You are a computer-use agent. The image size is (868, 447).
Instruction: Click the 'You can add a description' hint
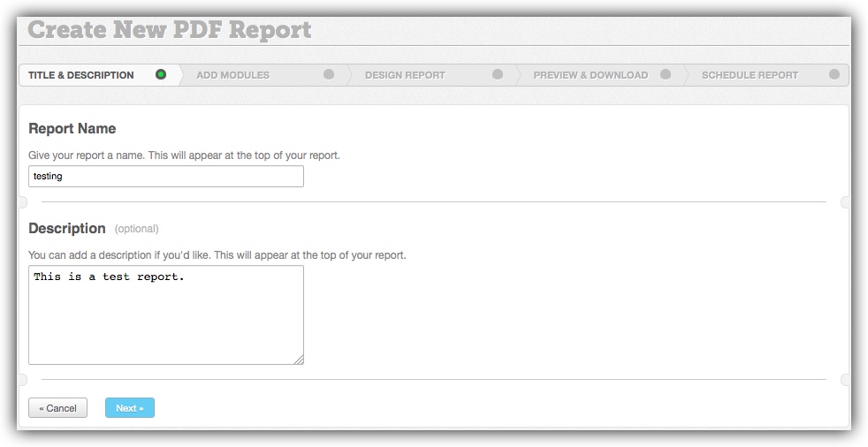(217, 255)
